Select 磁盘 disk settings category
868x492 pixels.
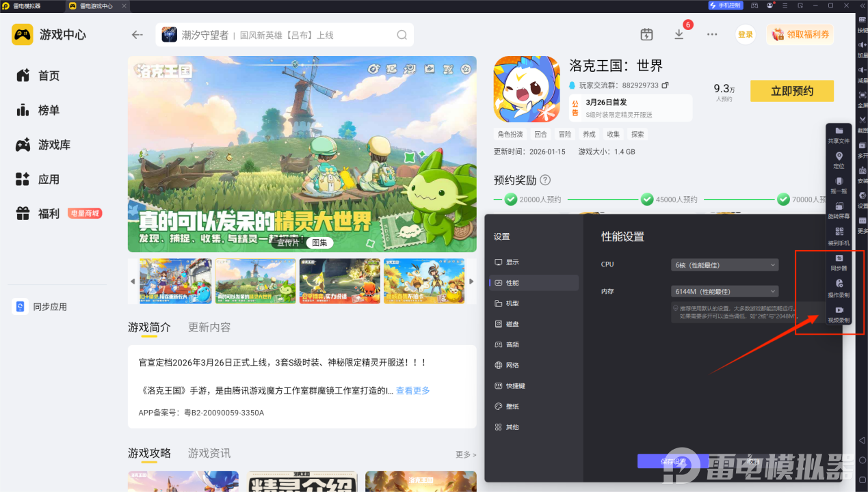[x=534, y=324]
